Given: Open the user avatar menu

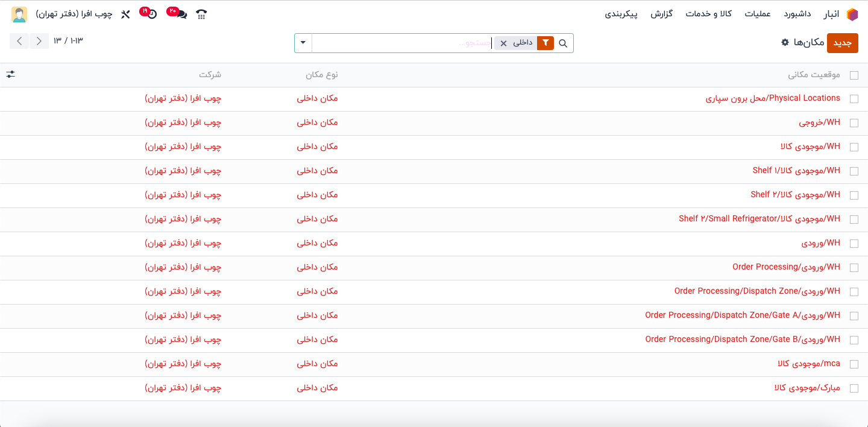Looking at the screenshot, I should coord(19,14).
